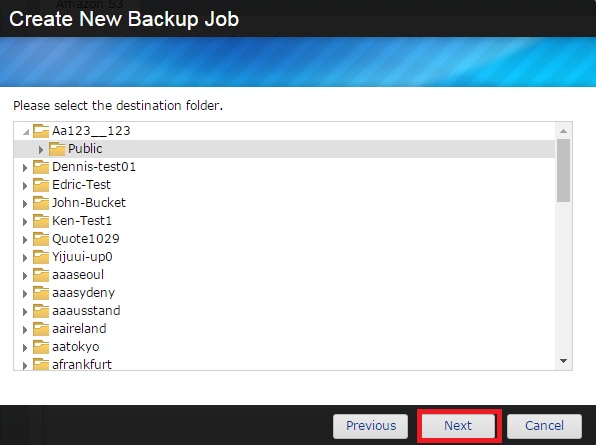Click the Public folder icon

57,149
